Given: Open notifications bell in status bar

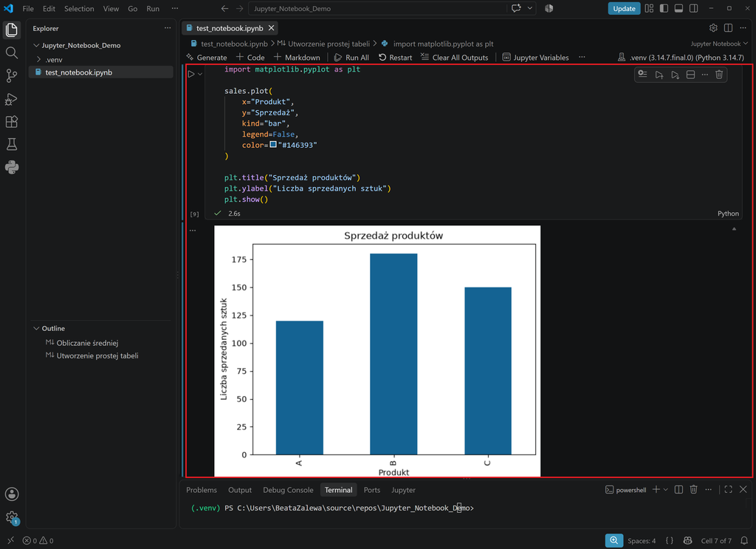Looking at the screenshot, I should click(x=744, y=540).
